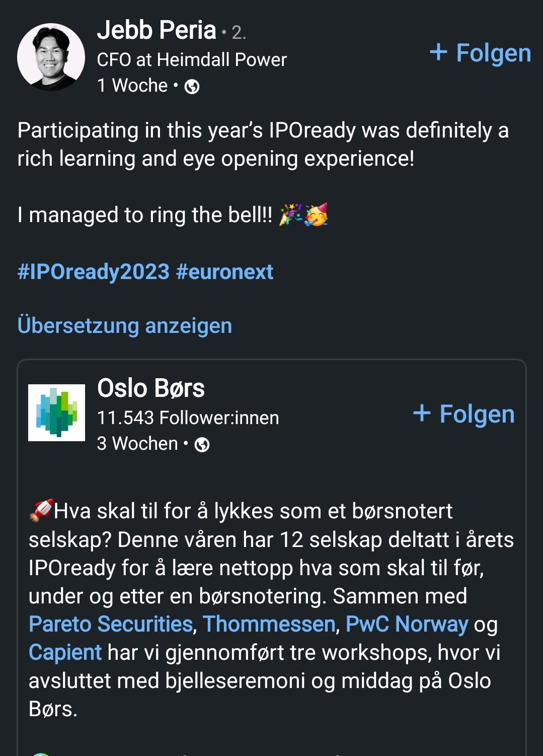This screenshot has height=756, width=543.
Task: Open the Thommessen company link
Action: (x=269, y=624)
